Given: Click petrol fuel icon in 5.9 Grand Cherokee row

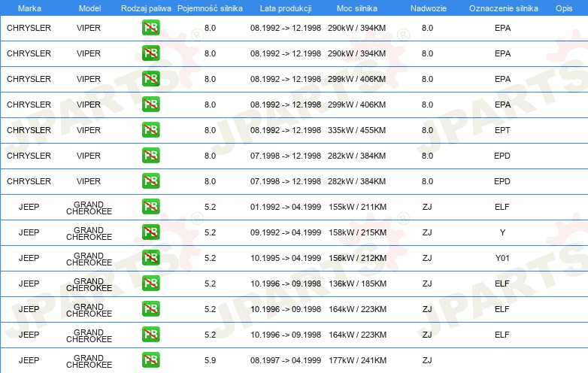Looking at the screenshot, I should (x=150, y=360).
